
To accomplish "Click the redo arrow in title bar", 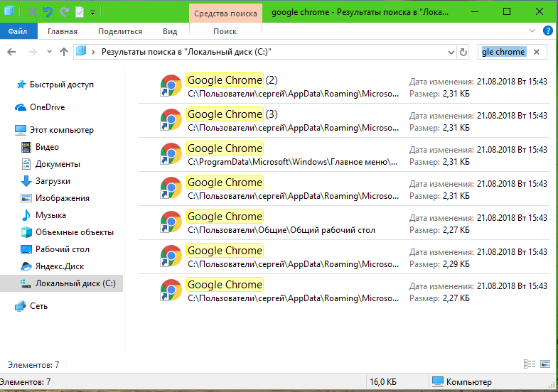I will pos(64,12).
